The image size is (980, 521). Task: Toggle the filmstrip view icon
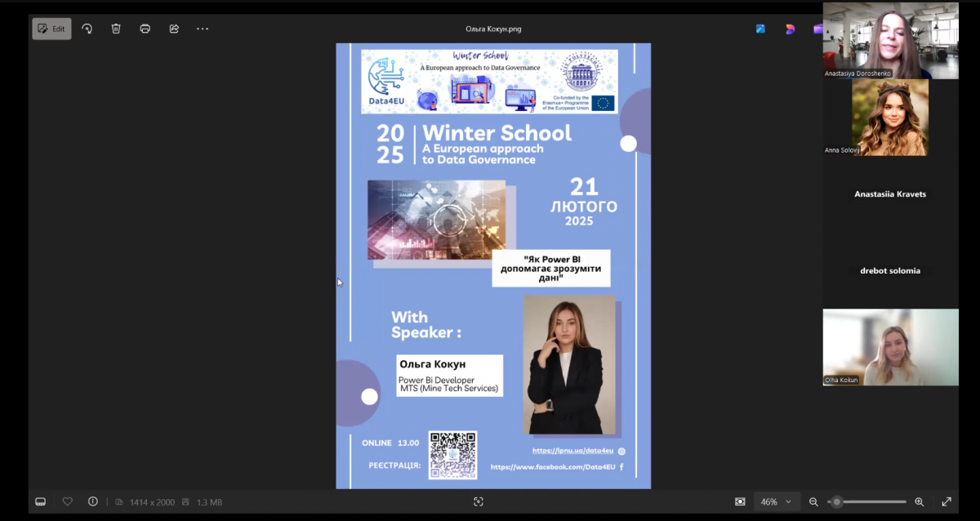click(41, 501)
